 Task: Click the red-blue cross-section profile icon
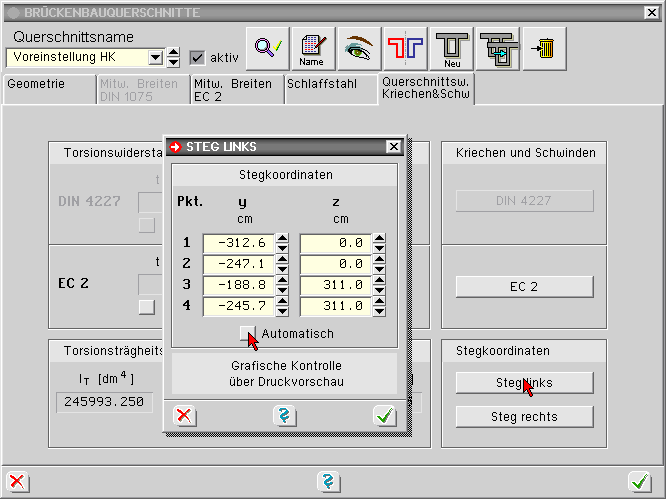pos(405,49)
